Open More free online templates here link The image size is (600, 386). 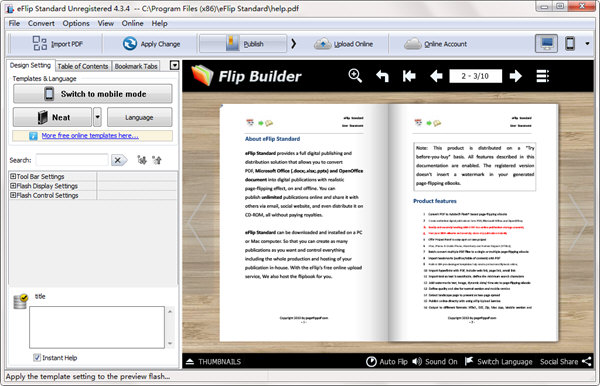[x=90, y=135]
